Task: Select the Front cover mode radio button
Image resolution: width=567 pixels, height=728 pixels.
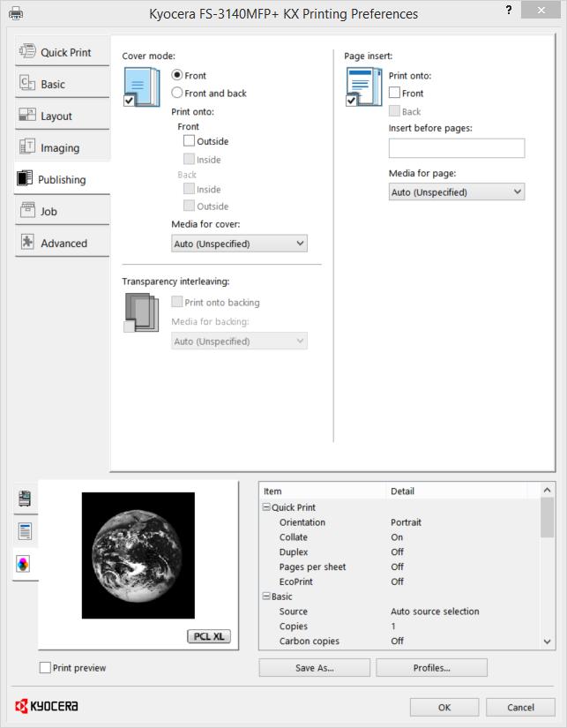Action: click(176, 75)
